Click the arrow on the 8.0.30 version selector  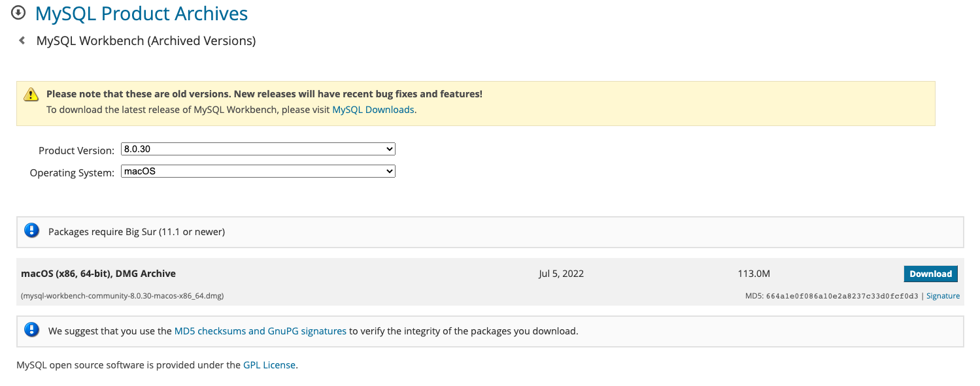(390, 149)
